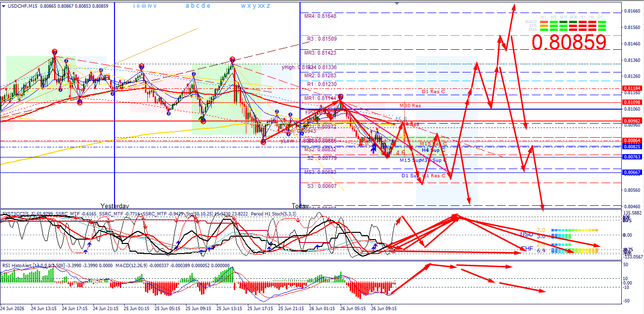The image size is (644, 314).
Task: Click the 0.81360 price scale value
Action: click(x=632, y=60)
